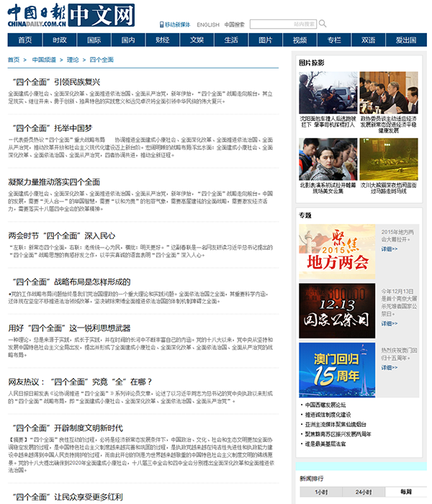The width and height of the screenshot is (432, 504).
Task: Open the 澳门回归15周年 banner image
Action: 337,367
